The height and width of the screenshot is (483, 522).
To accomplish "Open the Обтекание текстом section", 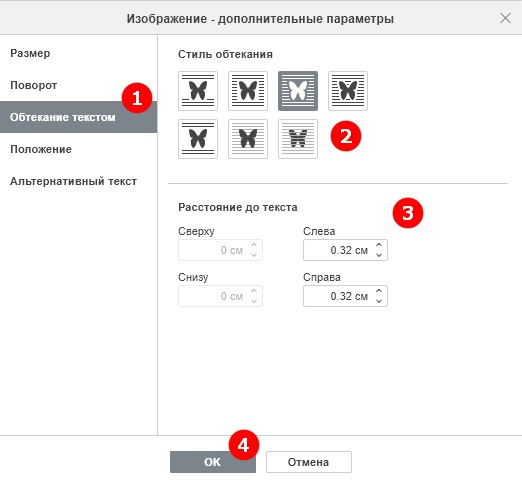I will click(x=78, y=117).
